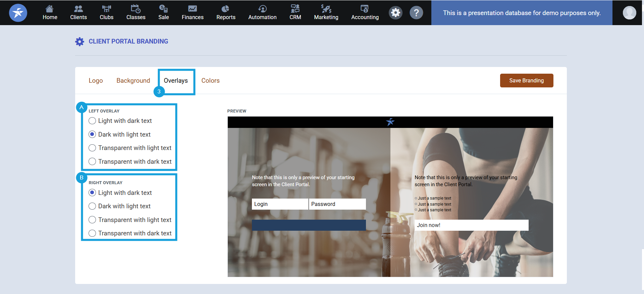Go to Clubs via dumbbell icon
The image size is (644, 294).
coord(106,9)
